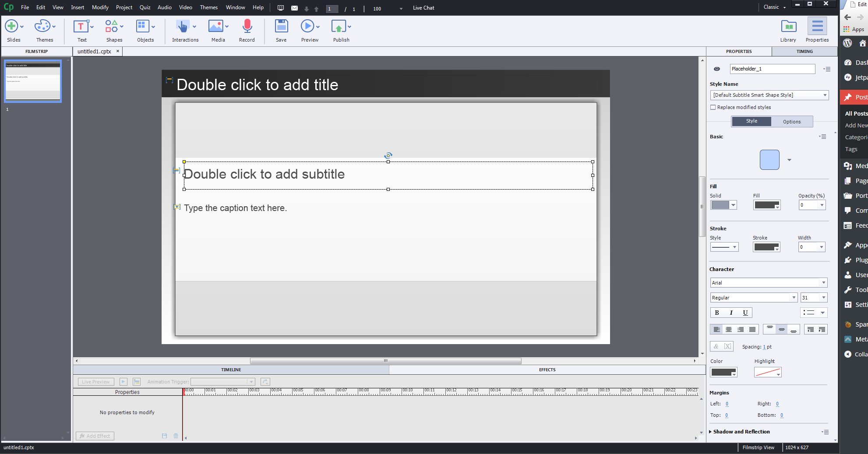Open the stroke Style line dropdown
The height and width of the screenshot is (454, 868).
[x=724, y=247]
